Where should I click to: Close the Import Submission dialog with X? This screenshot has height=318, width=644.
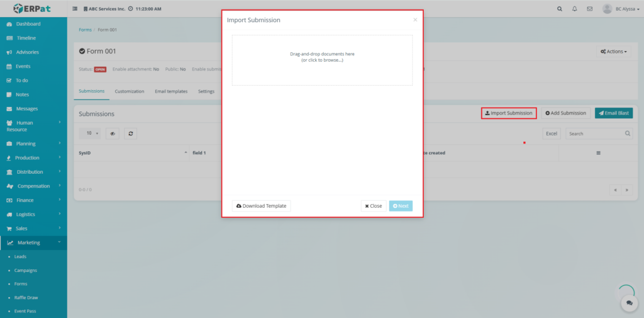point(415,20)
